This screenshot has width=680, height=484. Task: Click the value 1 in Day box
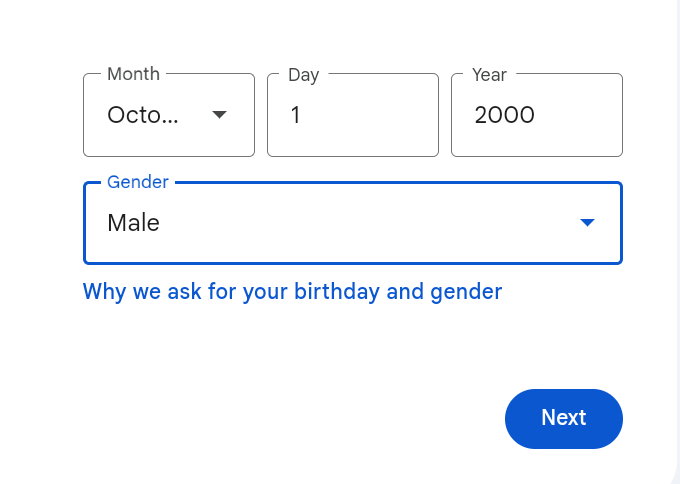[295, 115]
